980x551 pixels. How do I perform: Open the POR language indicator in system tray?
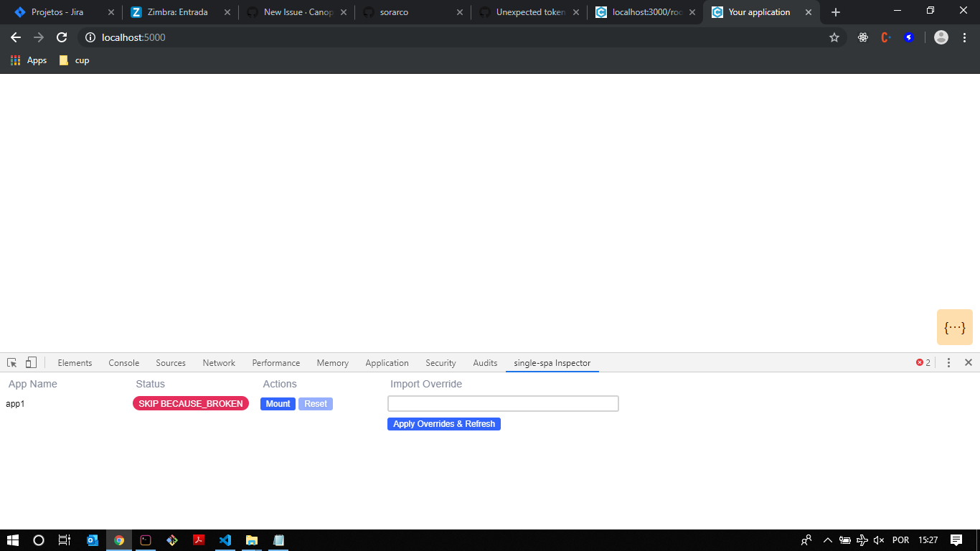tap(900, 540)
